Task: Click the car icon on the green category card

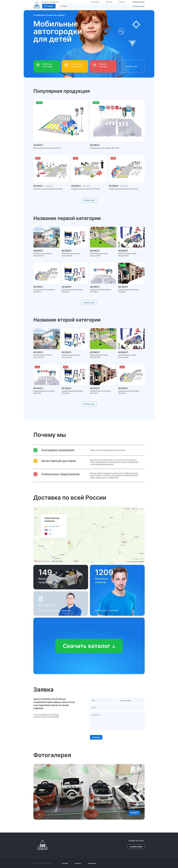Action: click(38, 65)
